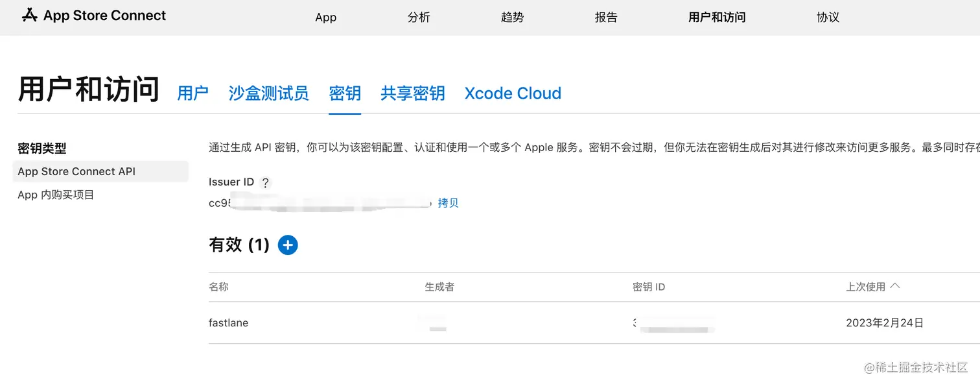The height and width of the screenshot is (386, 980).
Task: Click the blurred Issuer ID value
Action: pyautogui.click(x=320, y=203)
